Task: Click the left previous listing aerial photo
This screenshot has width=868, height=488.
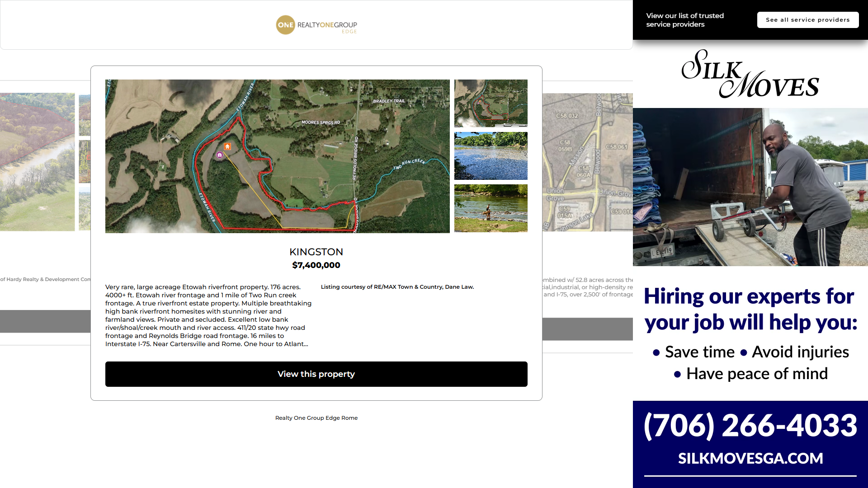Action: click(x=37, y=162)
